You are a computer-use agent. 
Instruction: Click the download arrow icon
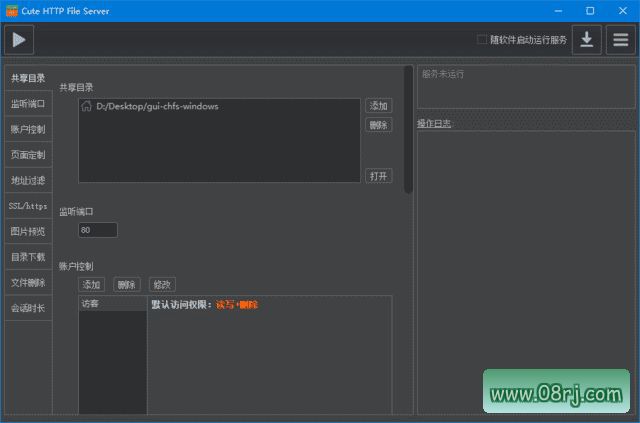point(587,40)
